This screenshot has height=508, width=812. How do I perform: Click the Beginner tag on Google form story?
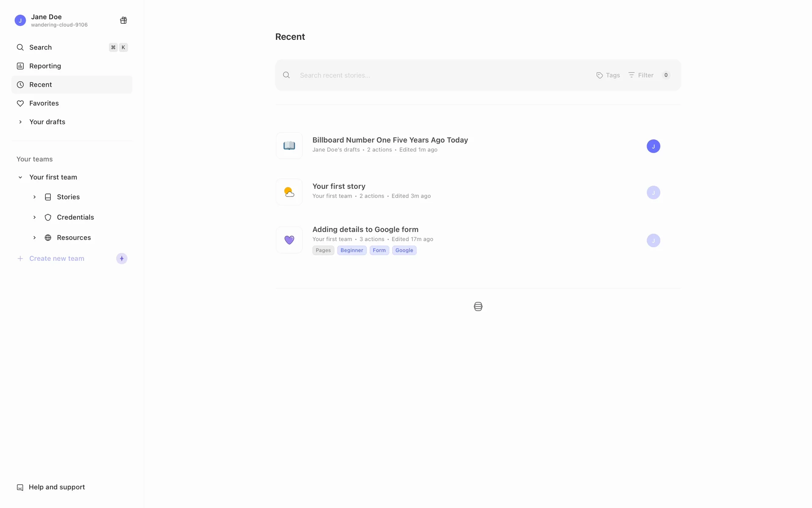click(x=351, y=250)
